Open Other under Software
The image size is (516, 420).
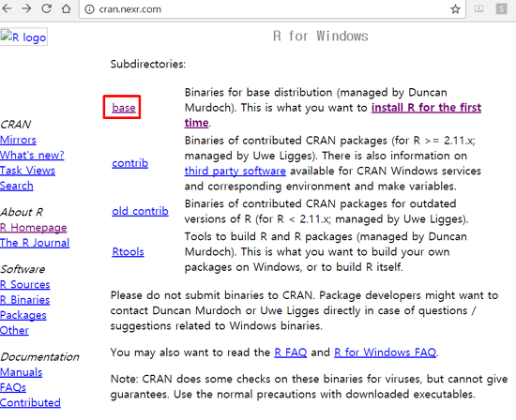tap(14, 331)
